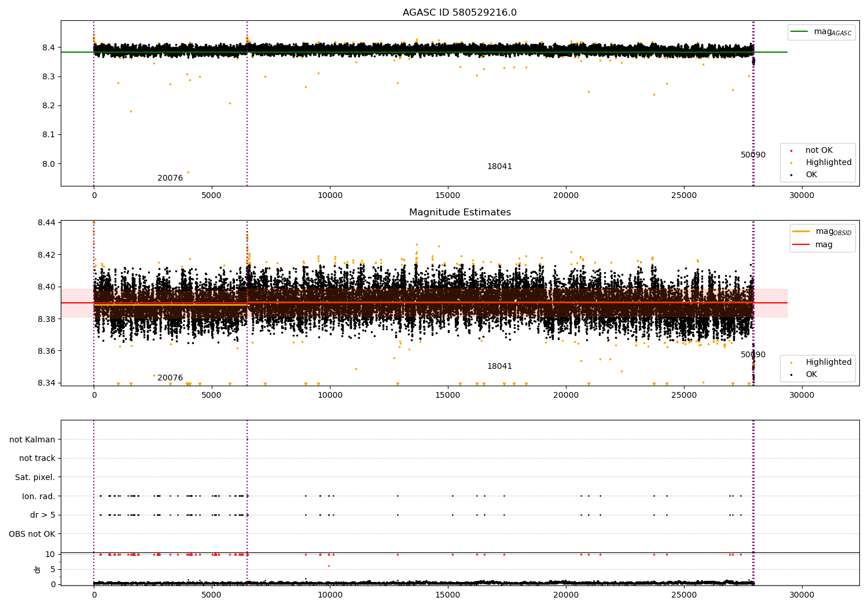Click the "Ion. rad." row label
Image resolution: width=868 pixels, height=608 pixels.
(x=39, y=496)
